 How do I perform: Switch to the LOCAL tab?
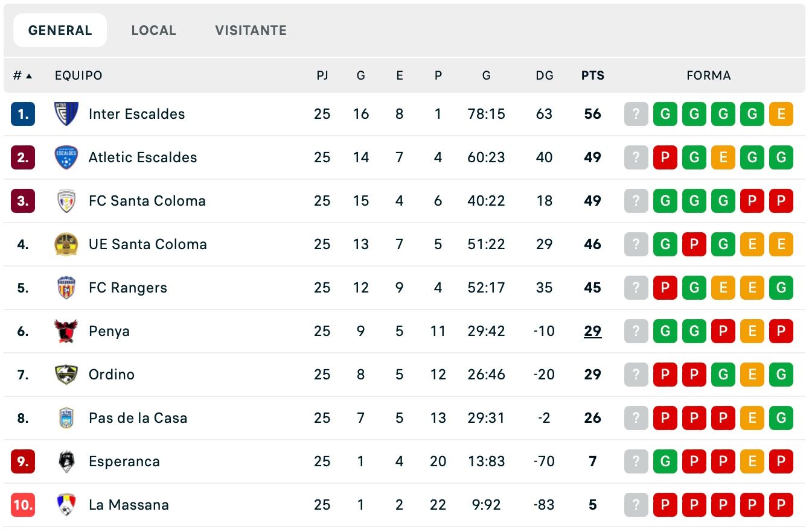153,30
